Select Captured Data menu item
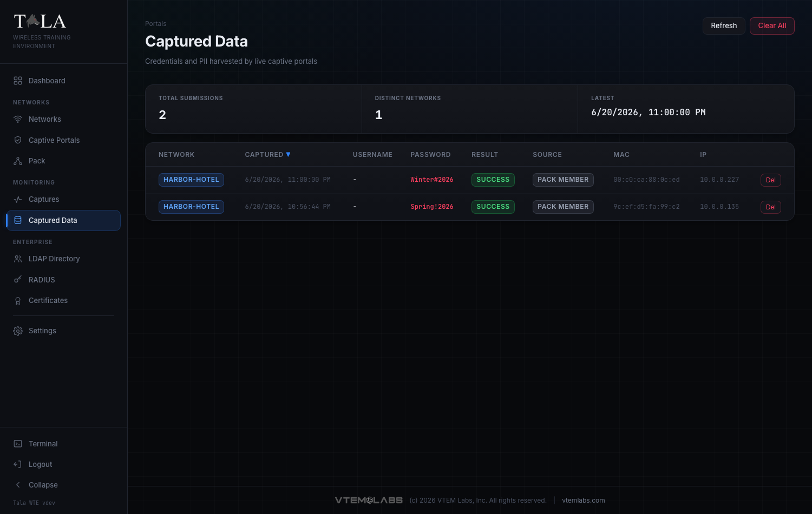 coord(63,220)
